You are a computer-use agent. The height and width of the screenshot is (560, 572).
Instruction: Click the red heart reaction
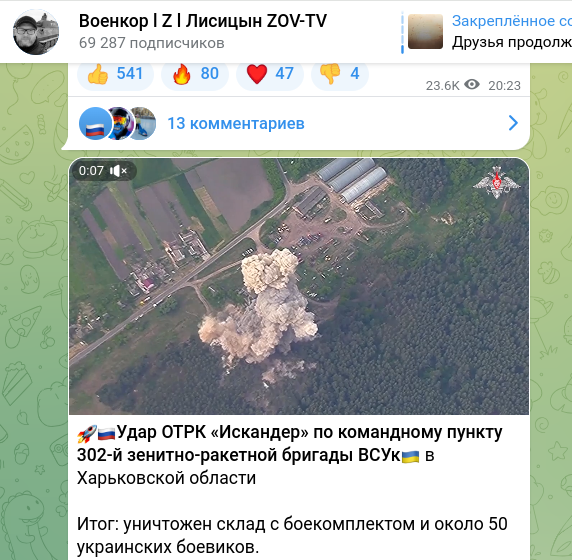(257, 74)
